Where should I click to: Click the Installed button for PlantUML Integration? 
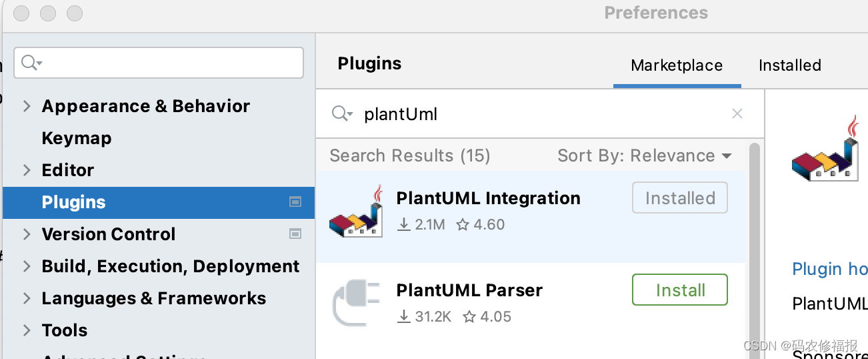[x=679, y=198]
